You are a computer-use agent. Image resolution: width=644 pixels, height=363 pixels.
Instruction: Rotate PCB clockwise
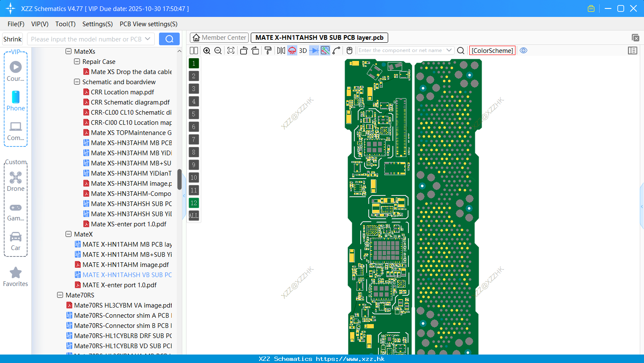255,51
